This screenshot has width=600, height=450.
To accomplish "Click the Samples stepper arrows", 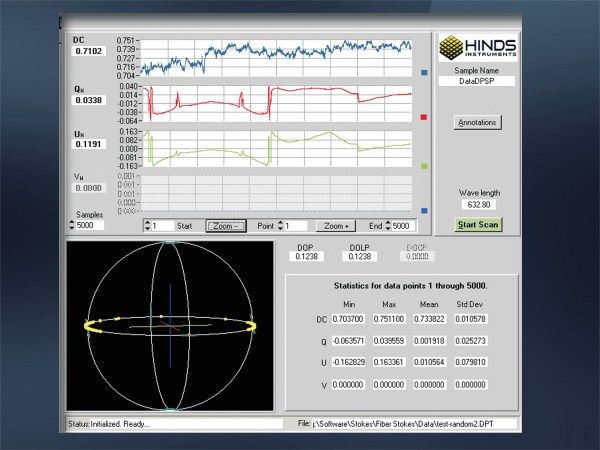I will [x=71, y=226].
